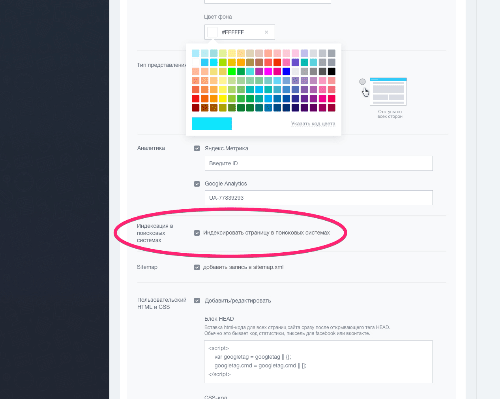The height and width of the screenshot is (399, 500).
Task: Click inside the HEAD block code textarea
Action: (319, 362)
